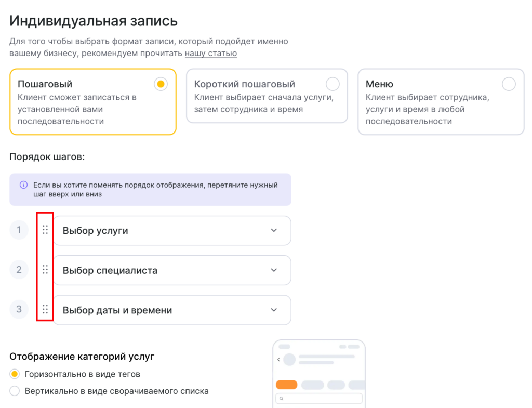Expand the Выбор даты и времени chevron
The width and height of the screenshot is (532, 408).
pos(274,310)
